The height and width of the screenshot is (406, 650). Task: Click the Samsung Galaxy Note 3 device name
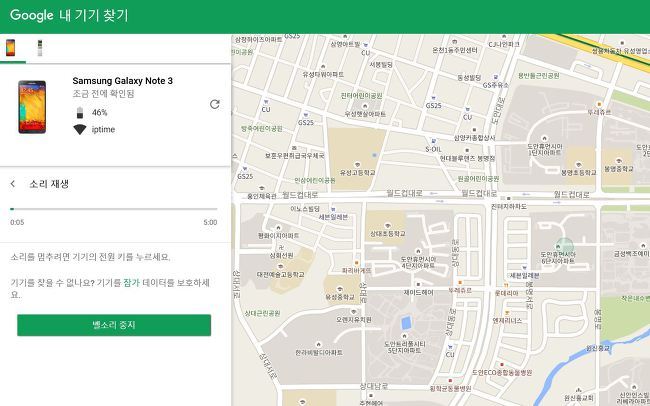point(123,81)
